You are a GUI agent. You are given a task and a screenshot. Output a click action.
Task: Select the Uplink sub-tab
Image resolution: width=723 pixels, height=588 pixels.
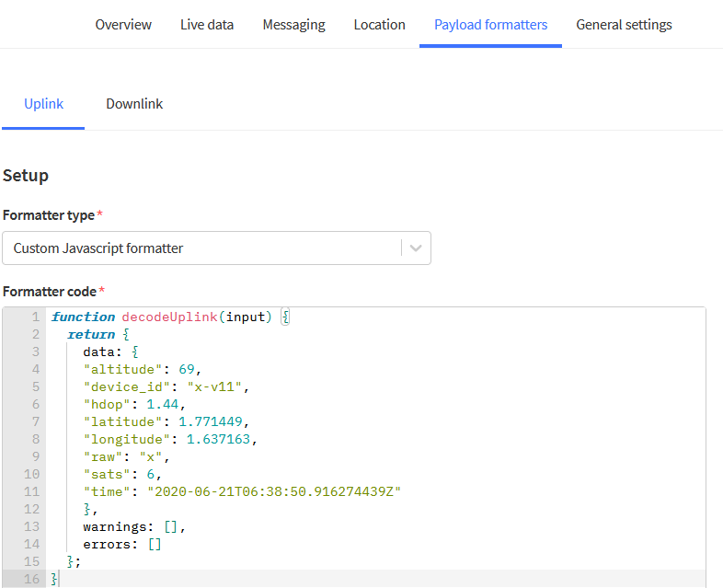[x=43, y=104]
